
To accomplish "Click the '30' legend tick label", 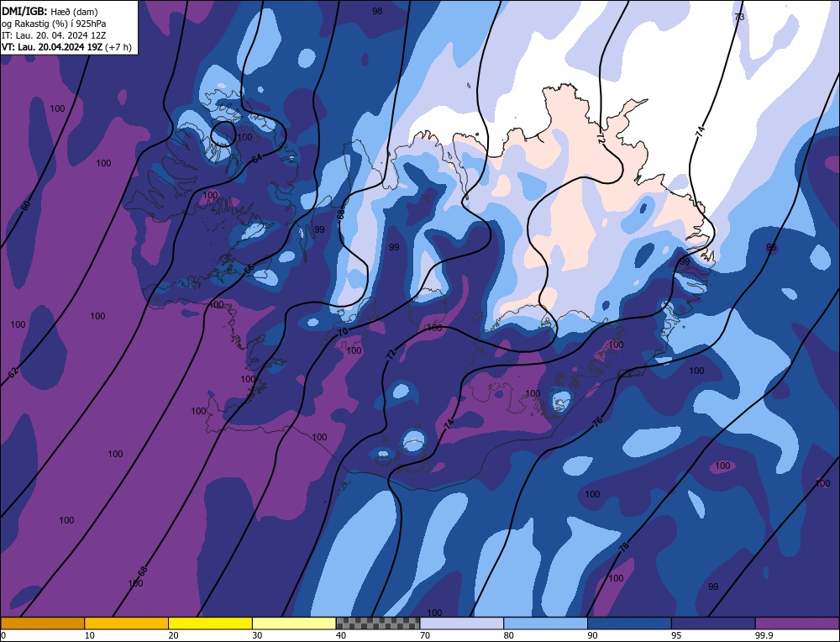I will [x=258, y=635].
